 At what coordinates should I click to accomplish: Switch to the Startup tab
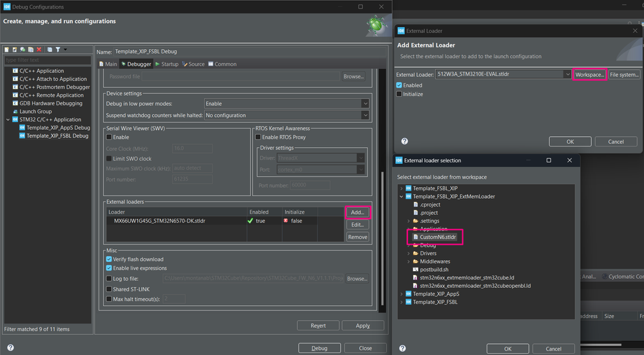pyautogui.click(x=167, y=64)
